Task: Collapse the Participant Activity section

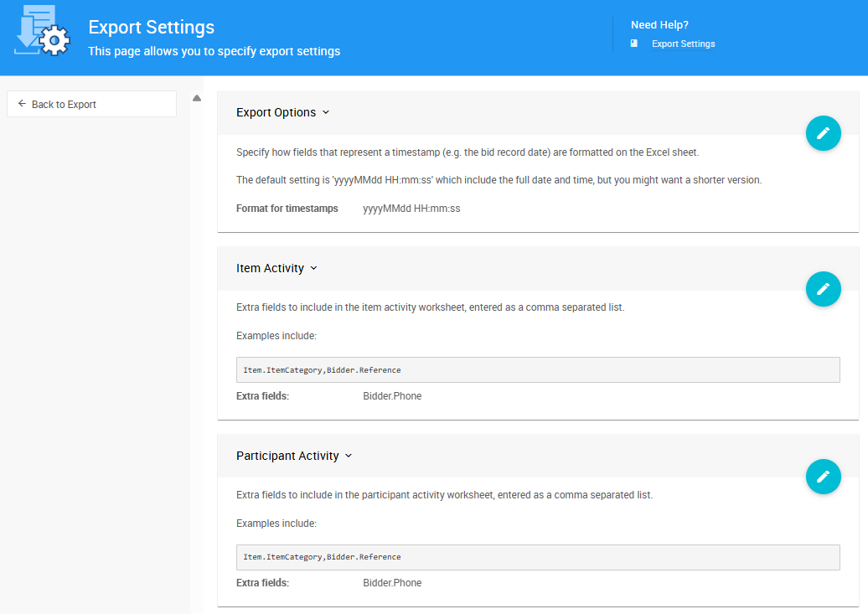Action: (x=347, y=456)
